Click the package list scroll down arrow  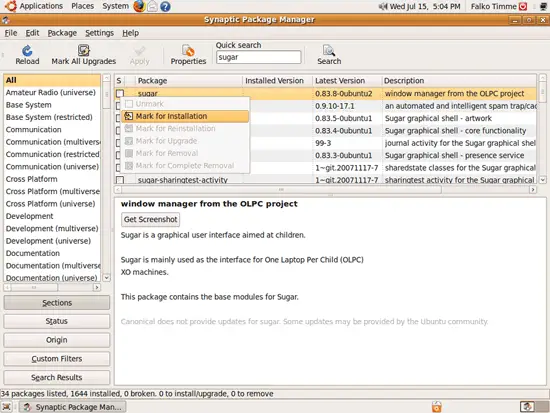click(542, 180)
